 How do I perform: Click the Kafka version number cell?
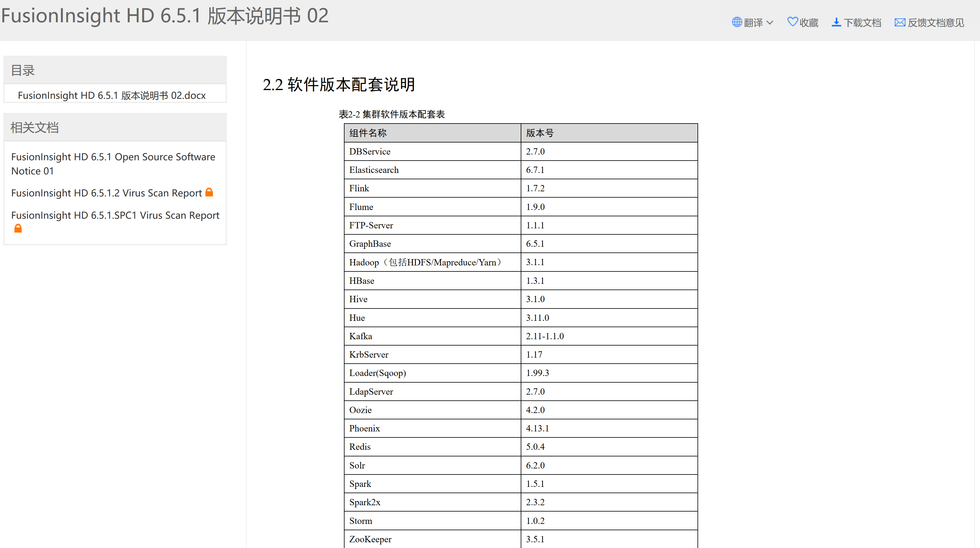(x=545, y=336)
